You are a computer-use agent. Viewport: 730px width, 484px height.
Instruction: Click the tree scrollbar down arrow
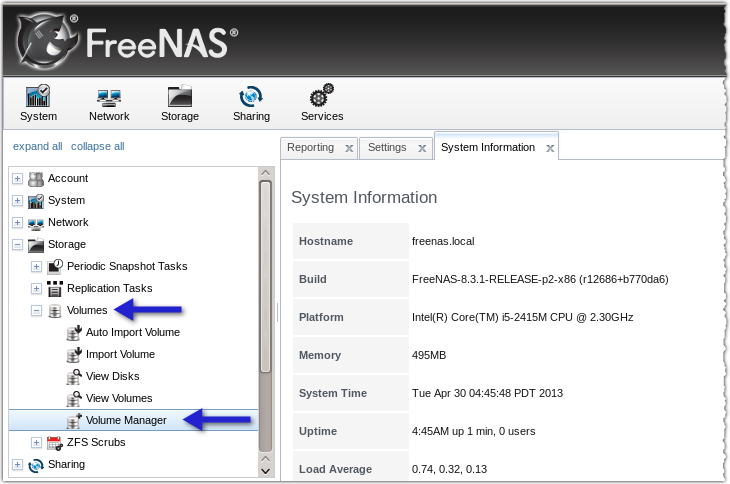pos(265,469)
